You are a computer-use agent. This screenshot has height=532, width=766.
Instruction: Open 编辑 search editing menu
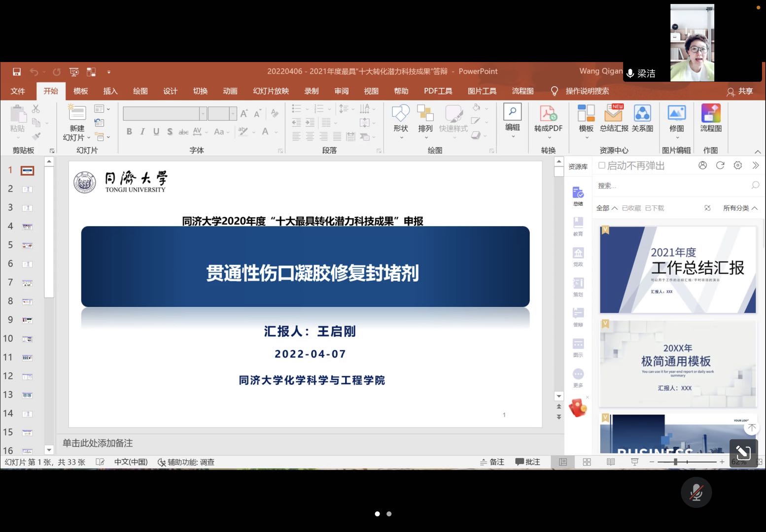513,121
